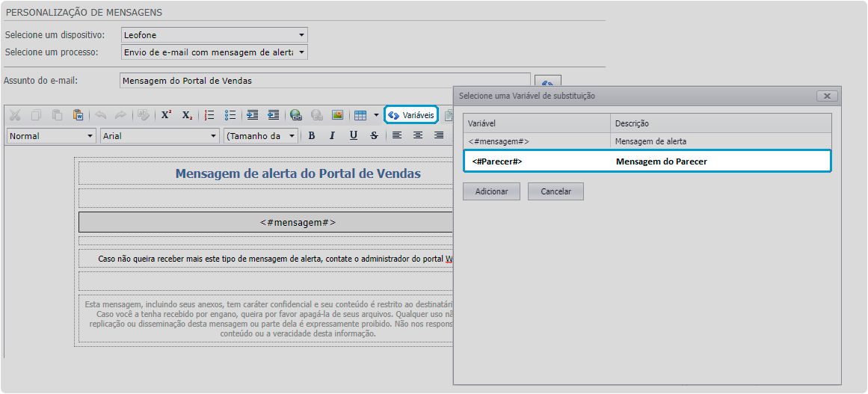The height and width of the screenshot is (394, 868).
Task: Click the Paste clipboard icon
Action: (57, 115)
